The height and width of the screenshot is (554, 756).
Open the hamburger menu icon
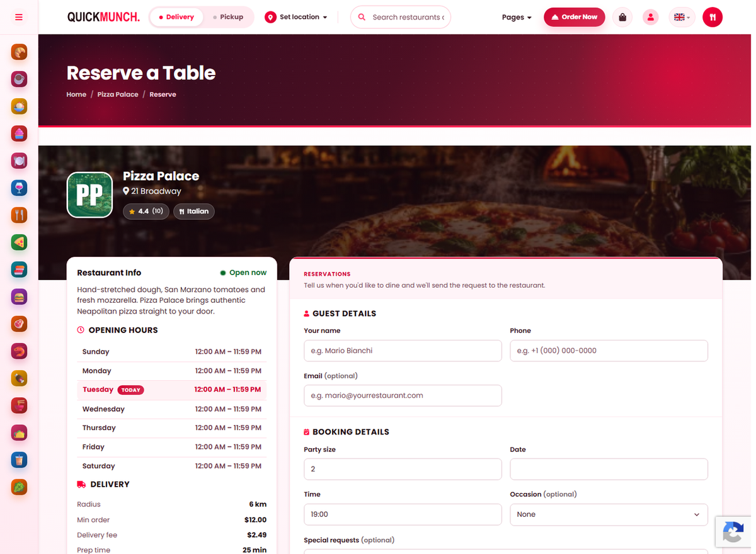(19, 17)
